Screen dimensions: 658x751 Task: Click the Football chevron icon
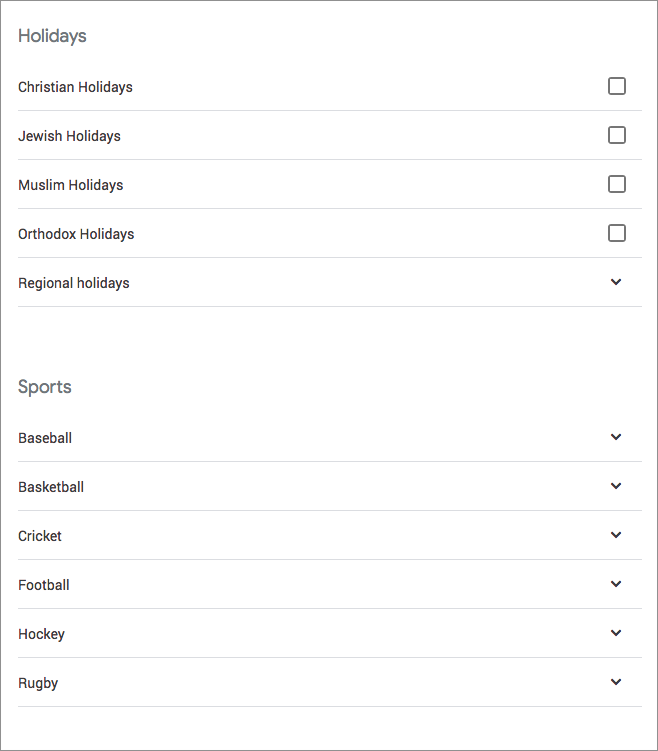tap(616, 583)
